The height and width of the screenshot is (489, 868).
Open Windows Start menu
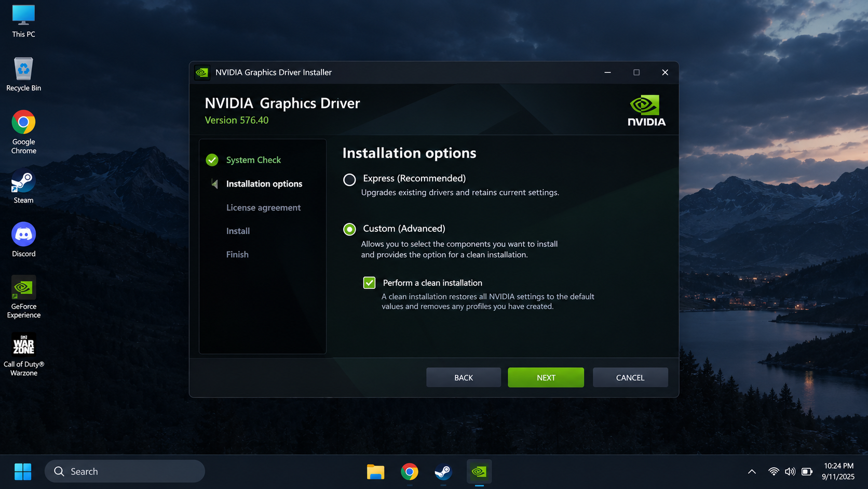tap(23, 472)
